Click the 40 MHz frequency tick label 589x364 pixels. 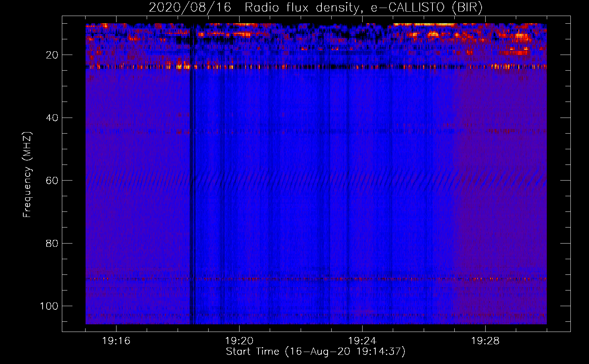coord(52,118)
